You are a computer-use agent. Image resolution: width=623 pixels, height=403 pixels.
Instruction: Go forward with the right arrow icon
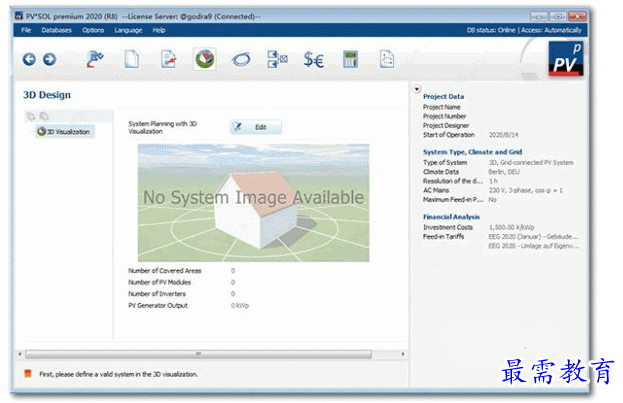click(x=50, y=59)
